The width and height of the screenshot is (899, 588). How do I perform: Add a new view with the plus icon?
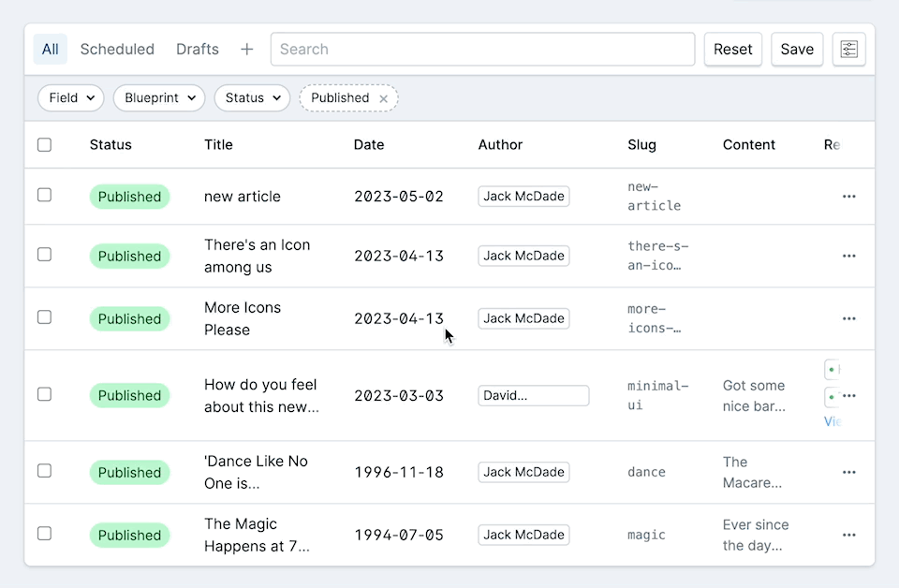pyautogui.click(x=246, y=50)
